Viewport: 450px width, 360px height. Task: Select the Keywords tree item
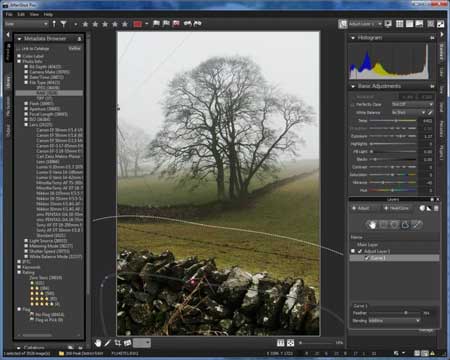pos(31,267)
